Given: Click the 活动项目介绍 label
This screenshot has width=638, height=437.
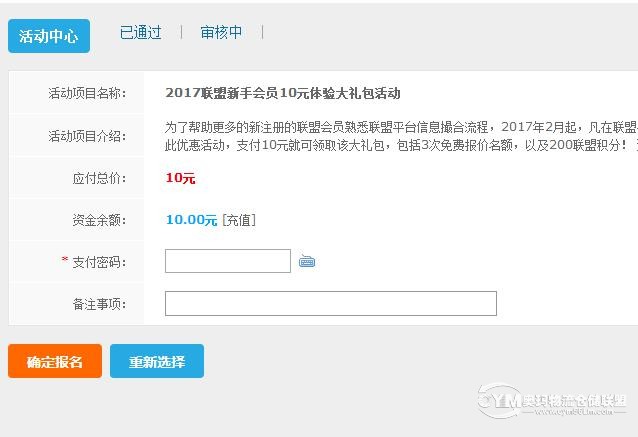Looking at the screenshot, I should click(x=87, y=136).
